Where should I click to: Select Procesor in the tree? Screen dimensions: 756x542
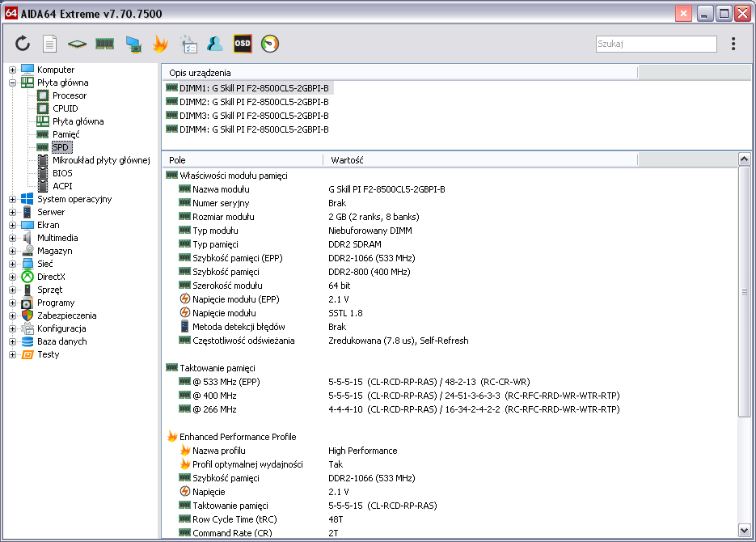coord(70,95)
